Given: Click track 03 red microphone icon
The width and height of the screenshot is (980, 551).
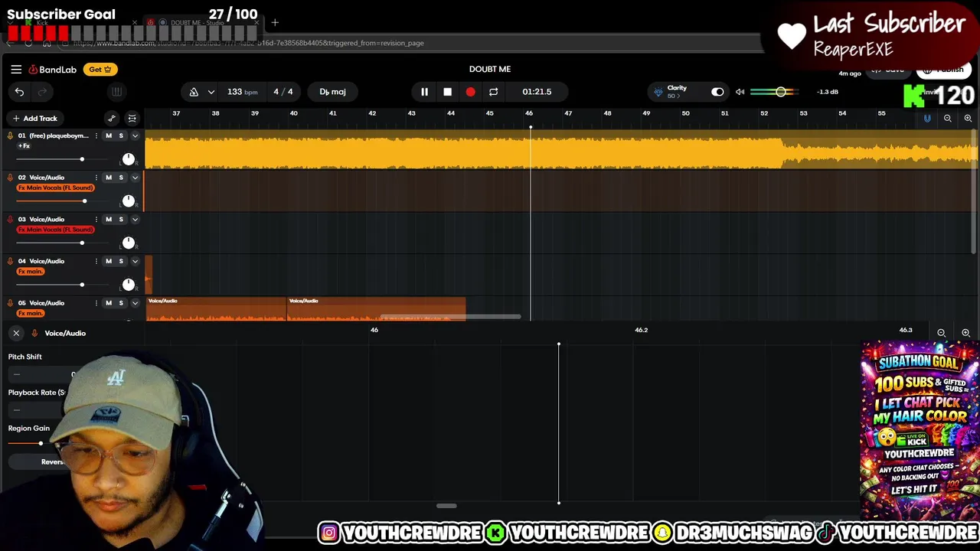Looking at the screenshot, I should pyautogui.click(x=10, y=220).
